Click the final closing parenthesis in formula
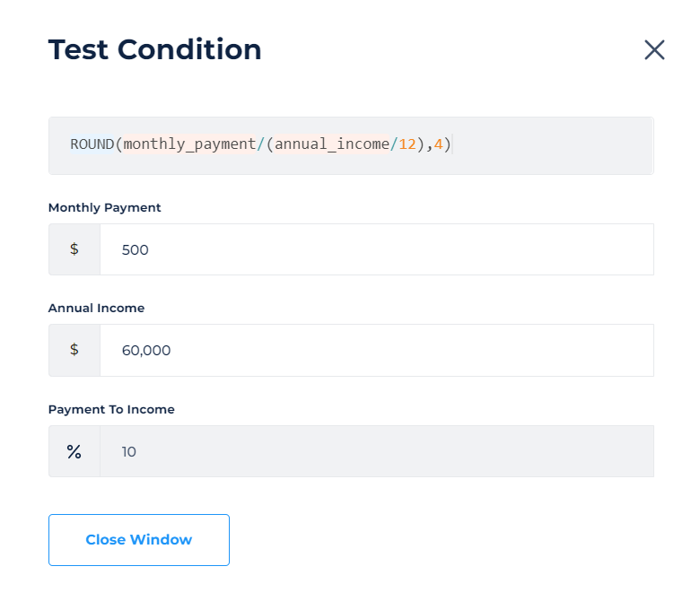 coord(447,144)
